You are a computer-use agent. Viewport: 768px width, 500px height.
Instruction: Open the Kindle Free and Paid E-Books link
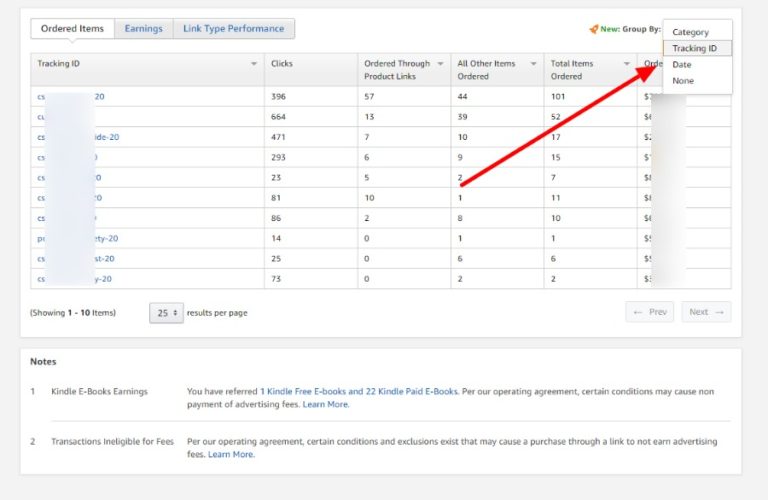[x=359, y=391]
